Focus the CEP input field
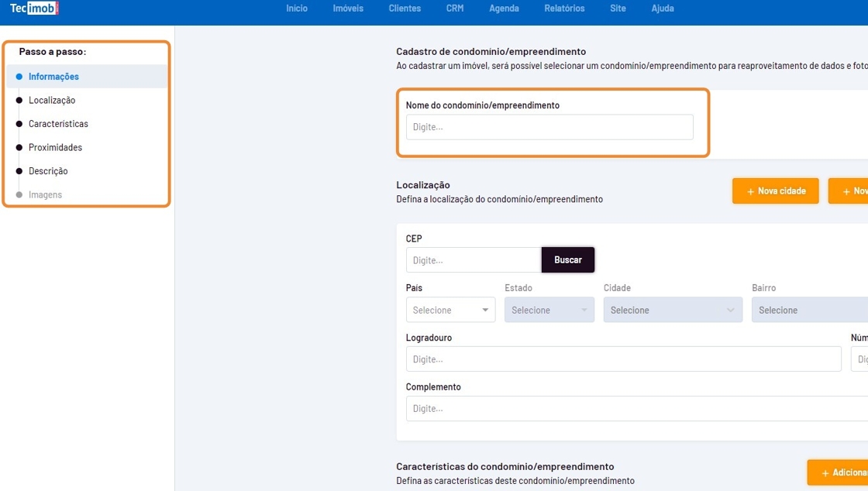Viewport: 868px width, 491px height. click(x=473, y=260)
